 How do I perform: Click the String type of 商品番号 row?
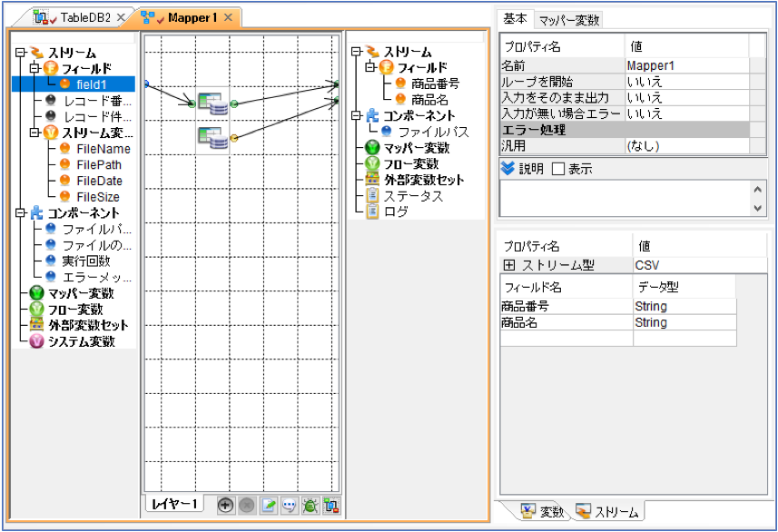point(684,306)
